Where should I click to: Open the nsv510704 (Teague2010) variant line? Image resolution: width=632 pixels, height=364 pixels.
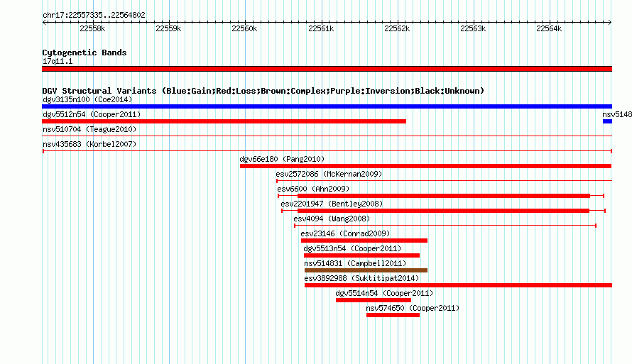coord(327,136)
